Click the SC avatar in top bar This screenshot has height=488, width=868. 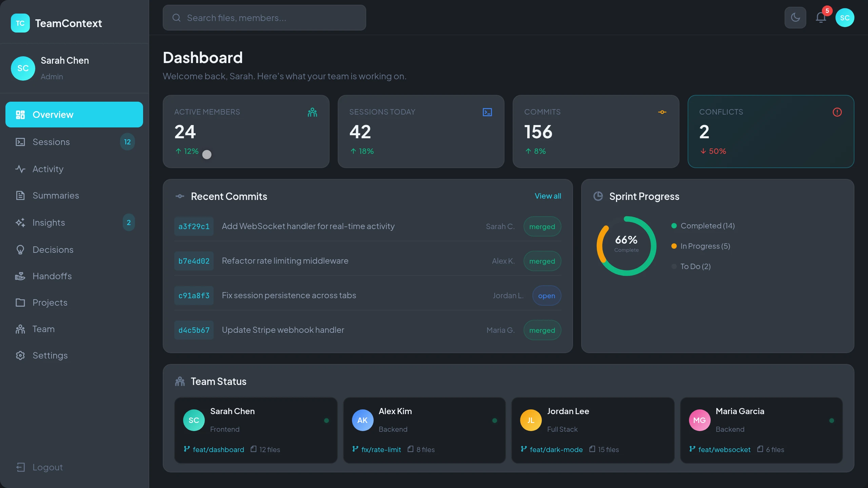click(845, 18)
